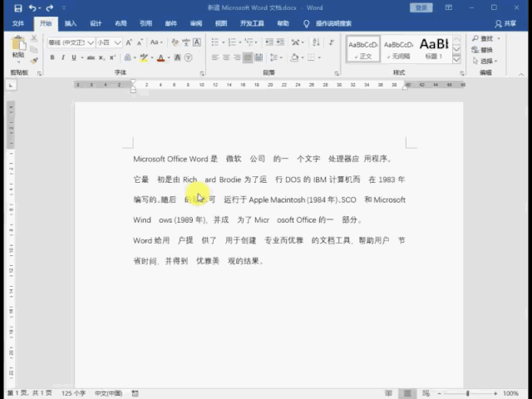This screenshot has width=532, height=399.
Task: Click the sign-in button in title bar
Action: tap(421, 7)
